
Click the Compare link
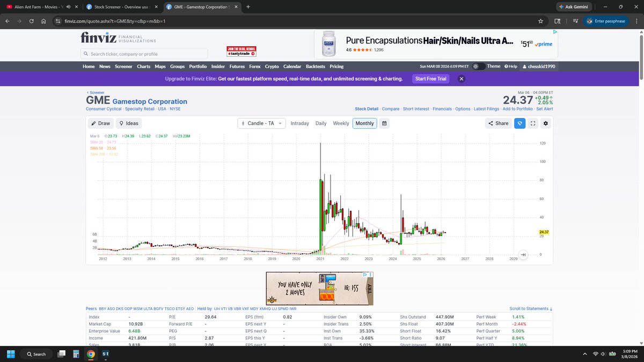pyautogui.click(x=391, y=109)
